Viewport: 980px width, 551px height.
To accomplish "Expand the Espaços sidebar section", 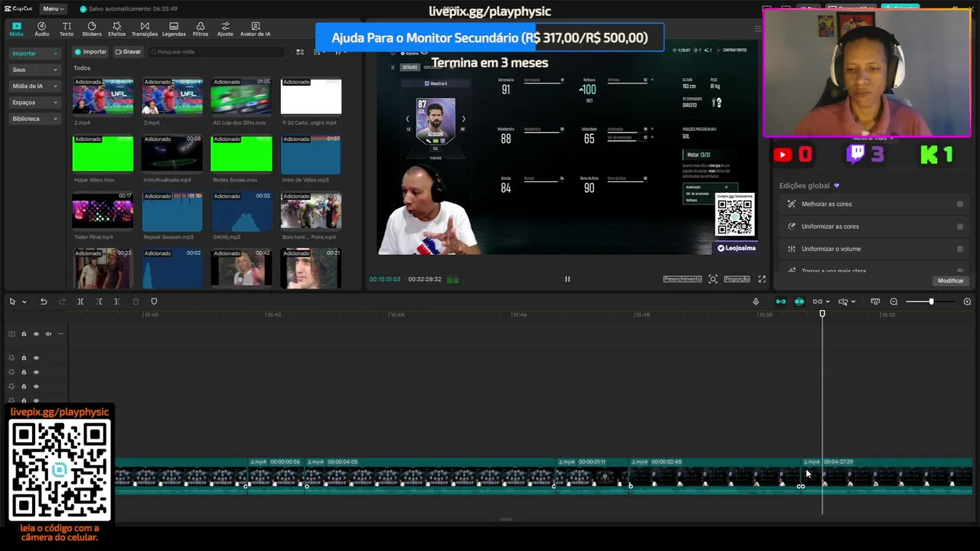I will pyautogui.click(x=34, y=102).
